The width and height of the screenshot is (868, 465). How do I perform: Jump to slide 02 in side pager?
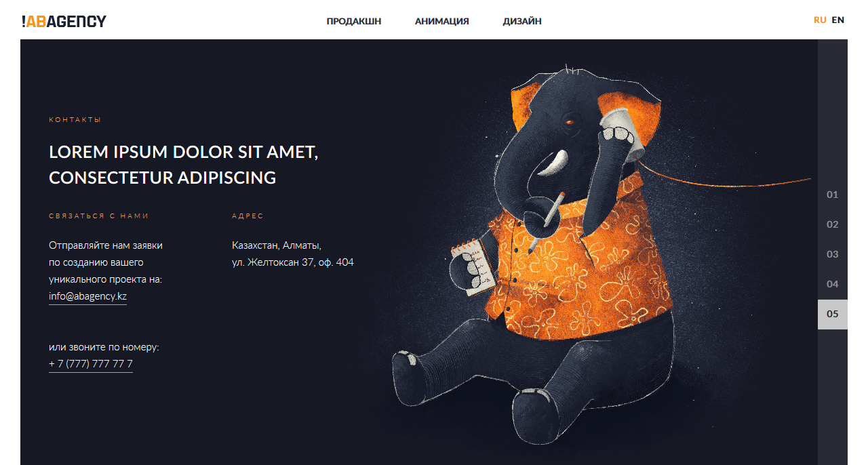(833, 224)
